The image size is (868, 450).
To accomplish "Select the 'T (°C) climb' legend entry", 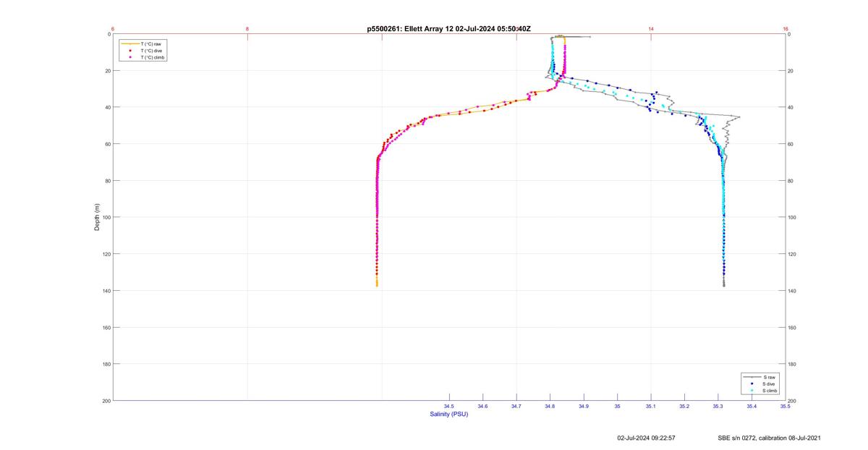I will pos(153,57).
